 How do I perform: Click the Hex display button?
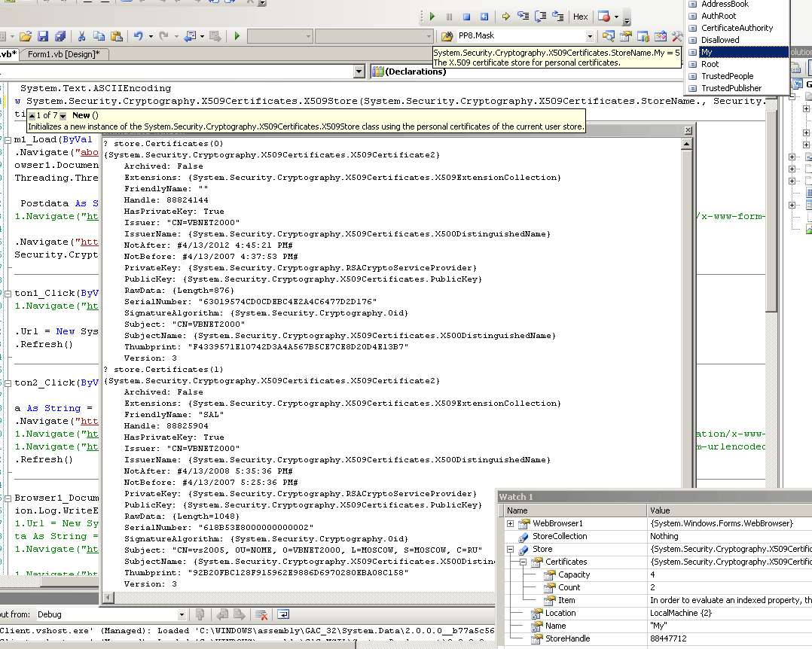(x=580, y=16)
